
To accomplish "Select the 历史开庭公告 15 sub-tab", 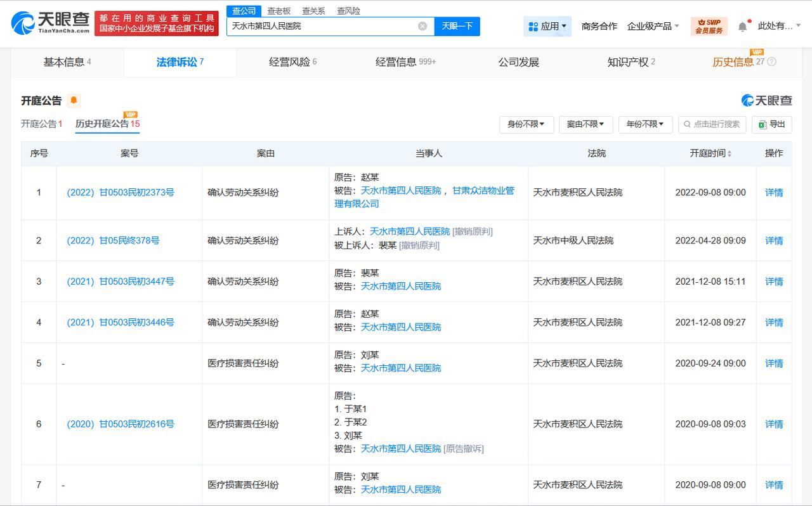I will pos(107,124).
